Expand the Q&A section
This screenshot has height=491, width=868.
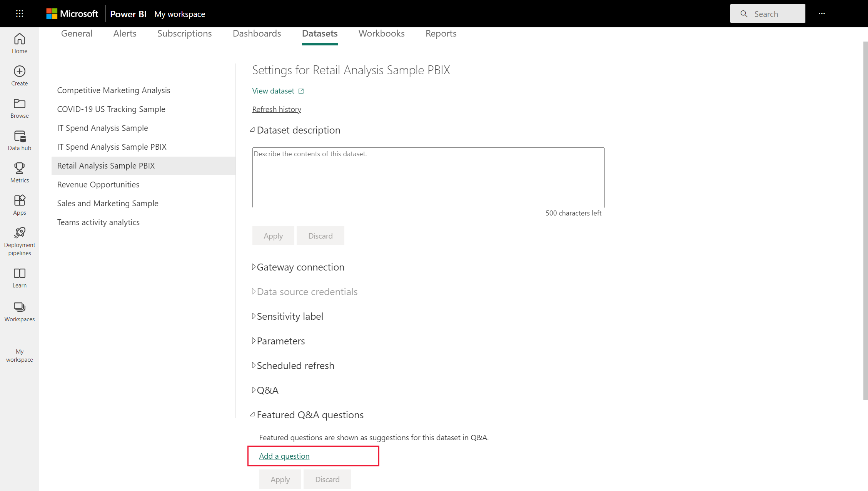coord(253,390)
